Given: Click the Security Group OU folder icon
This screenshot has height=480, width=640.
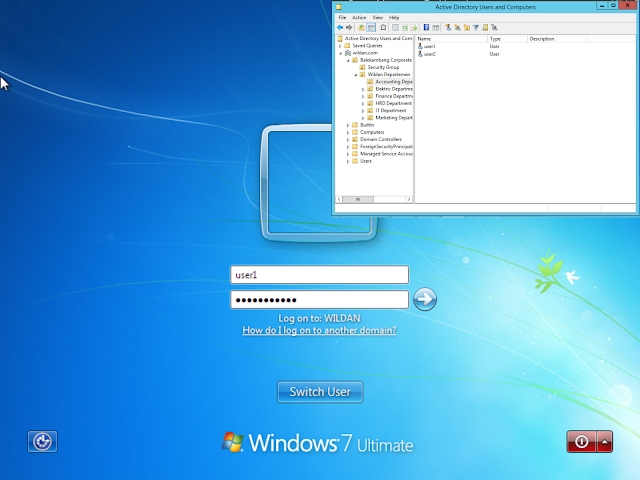Looking at the screenshot, I should [362, 67].
